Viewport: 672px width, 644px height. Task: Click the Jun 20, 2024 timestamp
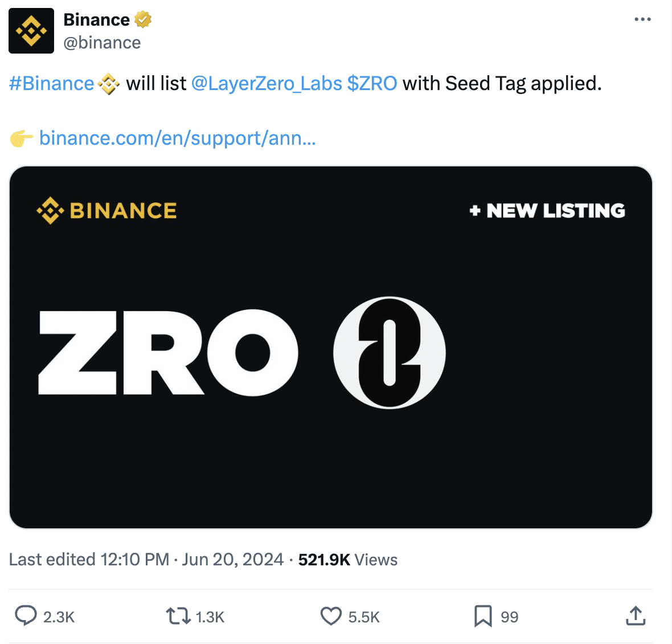(232, 560)
